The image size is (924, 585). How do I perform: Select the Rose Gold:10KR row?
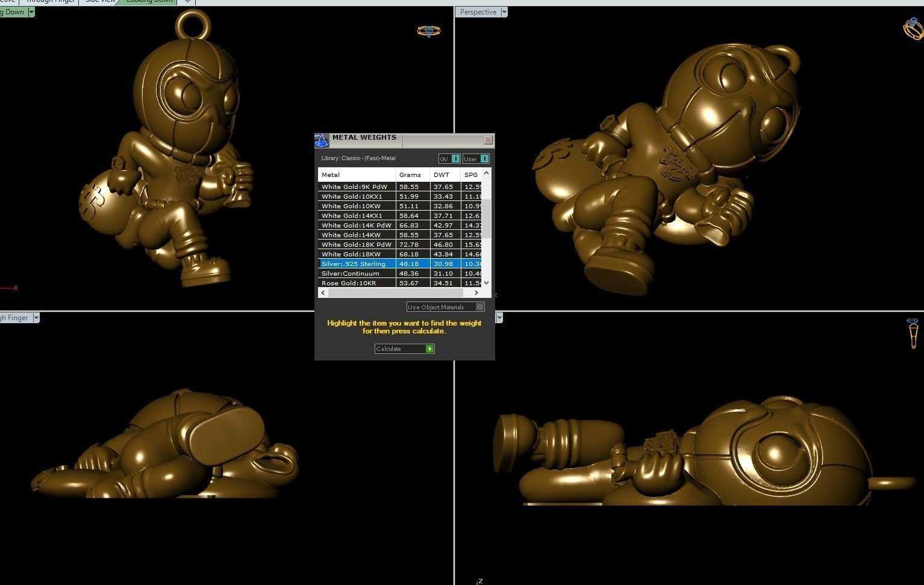pyautogui.click(x=400, y=283)
